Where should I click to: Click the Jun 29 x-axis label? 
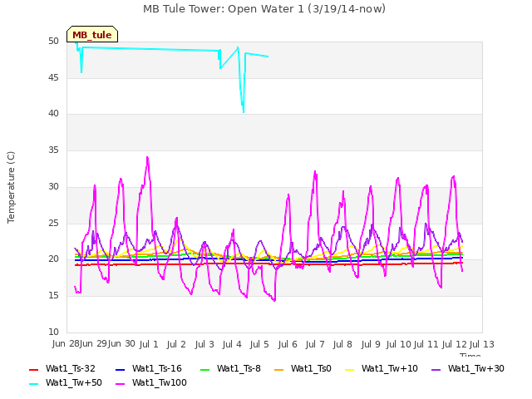94,344
